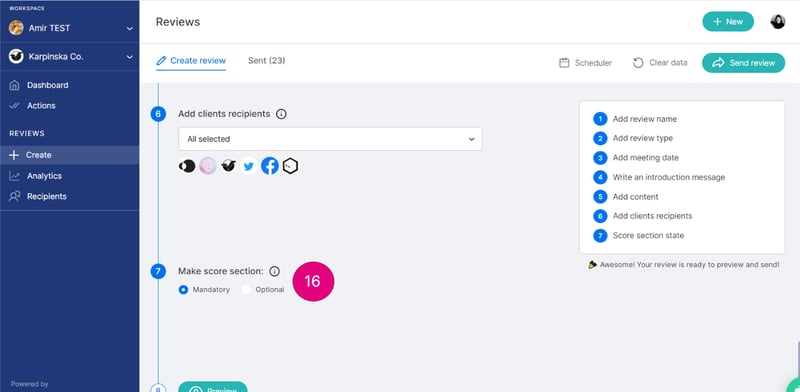Expand the Karpinska Co. company dropdown
Viewport: 800px width, 392px height.
(x=130, y=57)
